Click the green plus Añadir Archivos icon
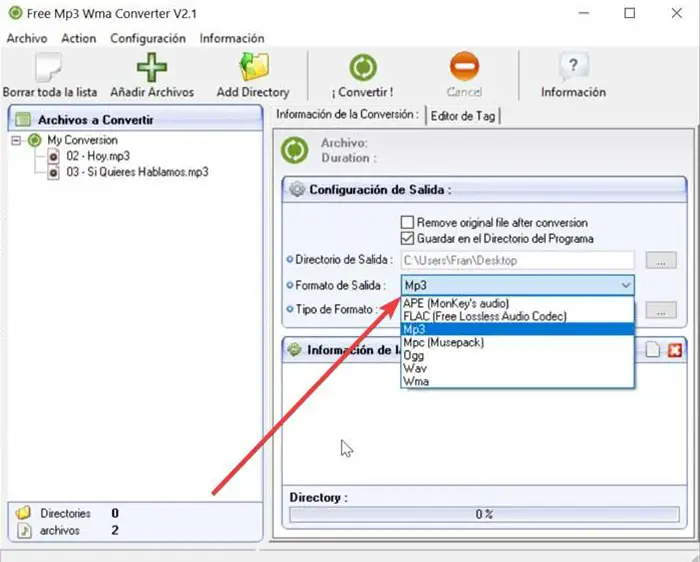The height and width of the screenshot is (562, 700). [x=152, y=67]
